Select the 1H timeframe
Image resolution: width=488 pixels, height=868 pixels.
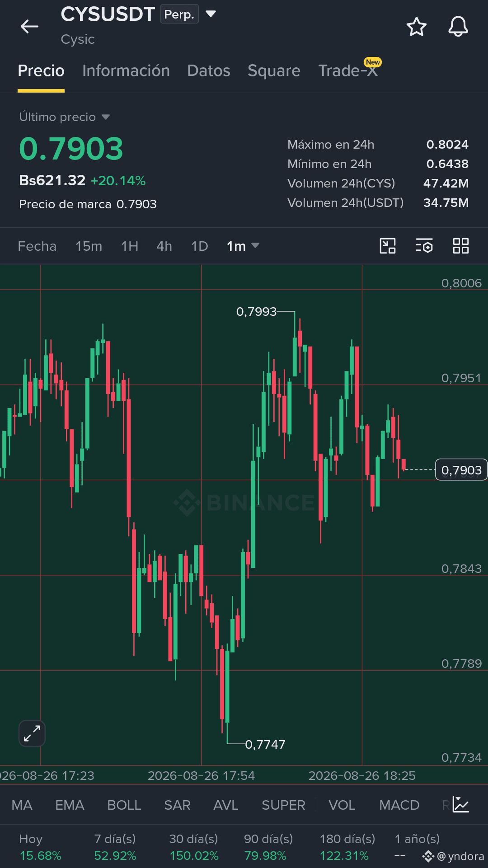pos(130,246)
